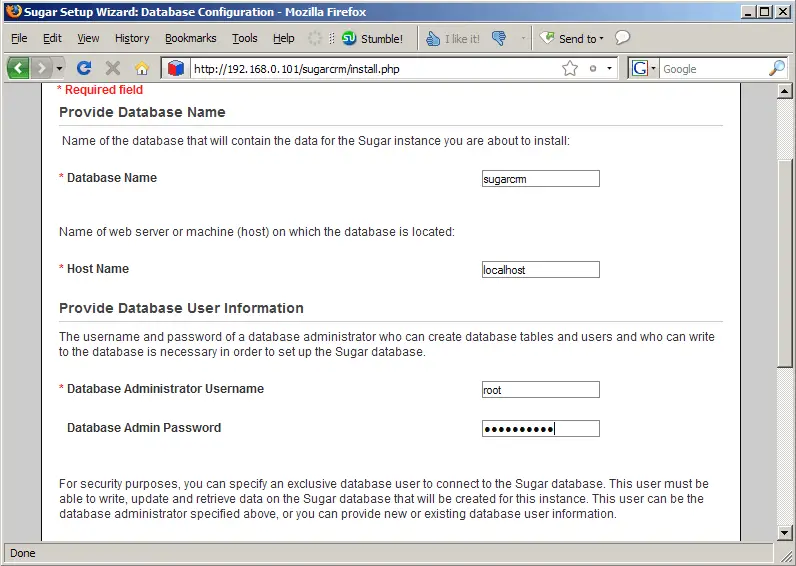The width and height of the screenshot is (796, 566).
Task: Click the 'I like it!' thumbs-up button
Action: 453,39
